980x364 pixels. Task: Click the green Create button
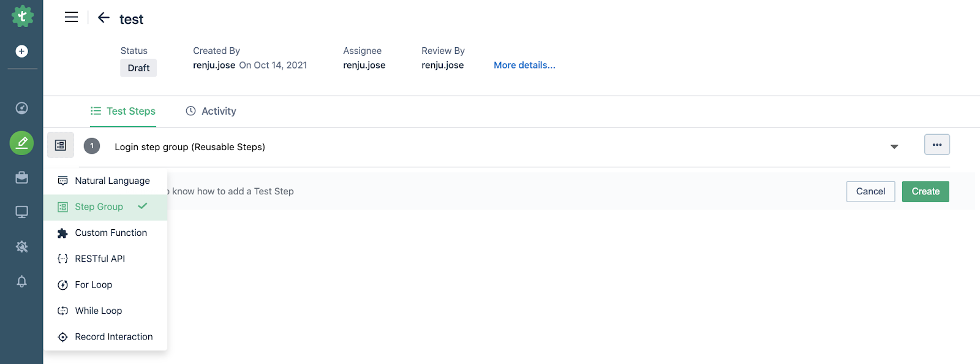[925, 191]
